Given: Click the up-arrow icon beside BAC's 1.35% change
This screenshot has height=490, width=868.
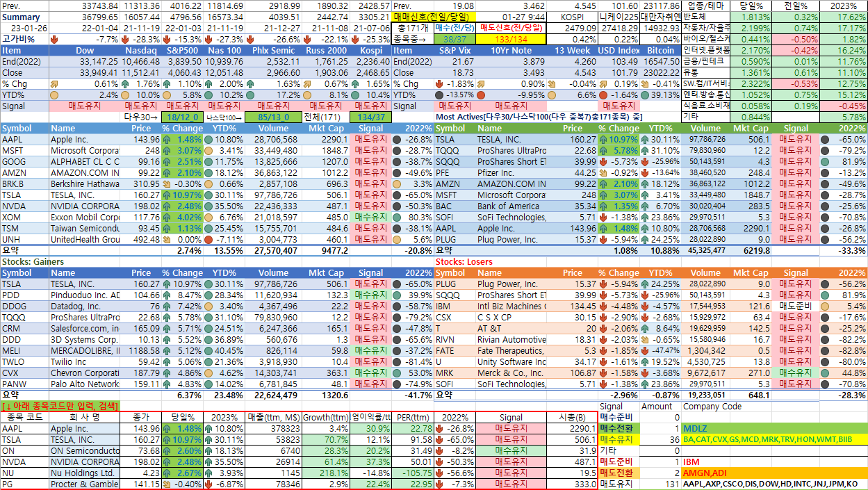Looking at the screenshot, I should point(603,206).
